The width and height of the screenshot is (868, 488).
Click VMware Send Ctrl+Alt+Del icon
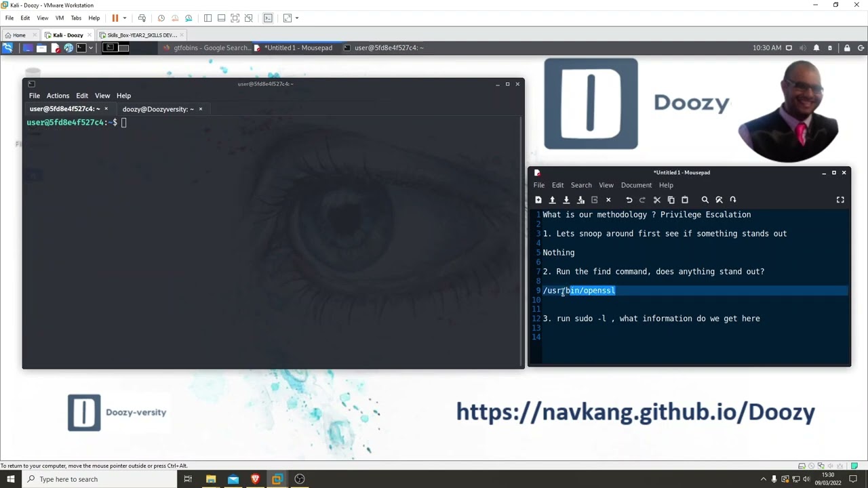click(142, 18)
